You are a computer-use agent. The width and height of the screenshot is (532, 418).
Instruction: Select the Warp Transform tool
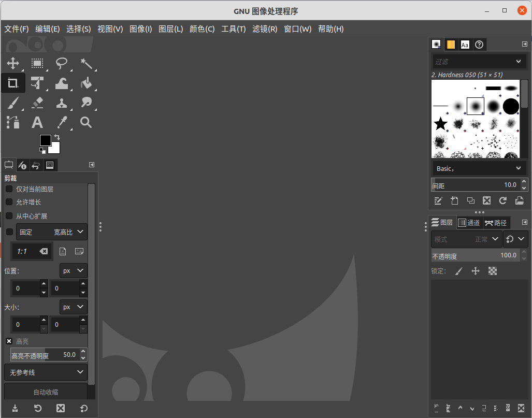62,83
